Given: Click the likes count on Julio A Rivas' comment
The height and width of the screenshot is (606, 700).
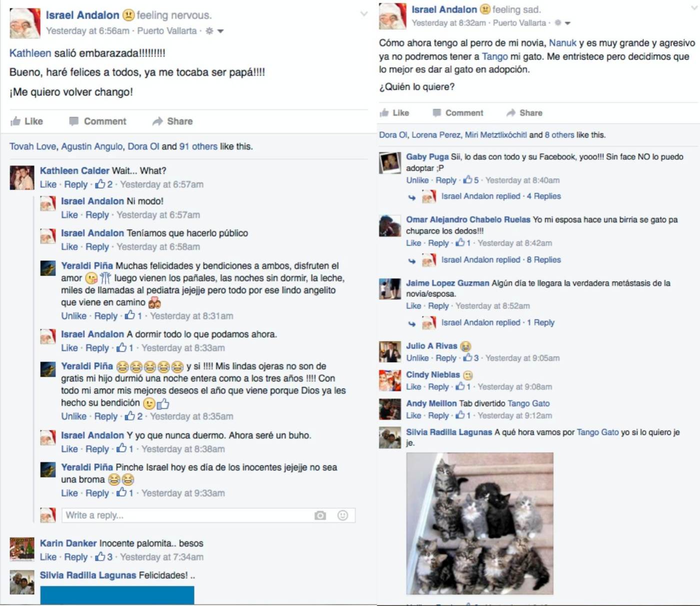Looking at the screenshot, I should pyautogui.click(x=471, y=358).
